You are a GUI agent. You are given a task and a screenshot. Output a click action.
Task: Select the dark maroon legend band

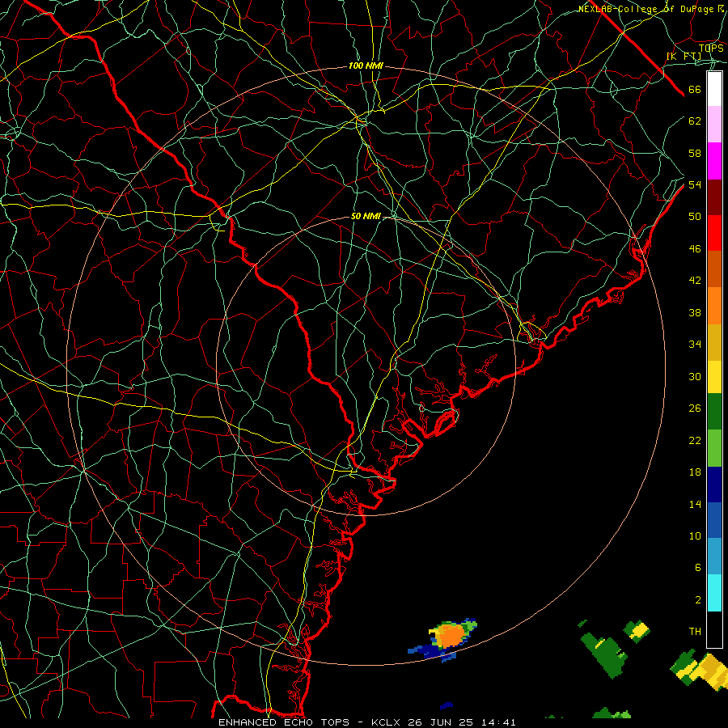coord(714,197)
